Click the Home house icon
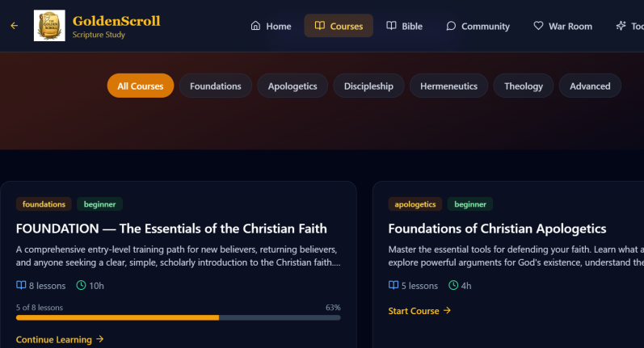 pos(256,26)
